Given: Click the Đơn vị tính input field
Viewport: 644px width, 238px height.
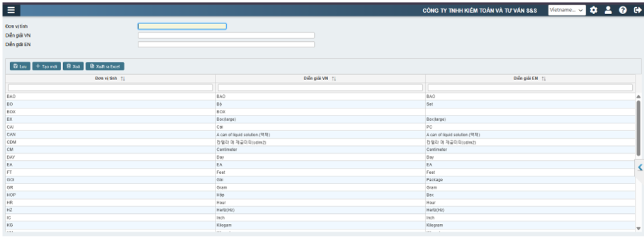Looking at the screenshot, I should [182, 26].
